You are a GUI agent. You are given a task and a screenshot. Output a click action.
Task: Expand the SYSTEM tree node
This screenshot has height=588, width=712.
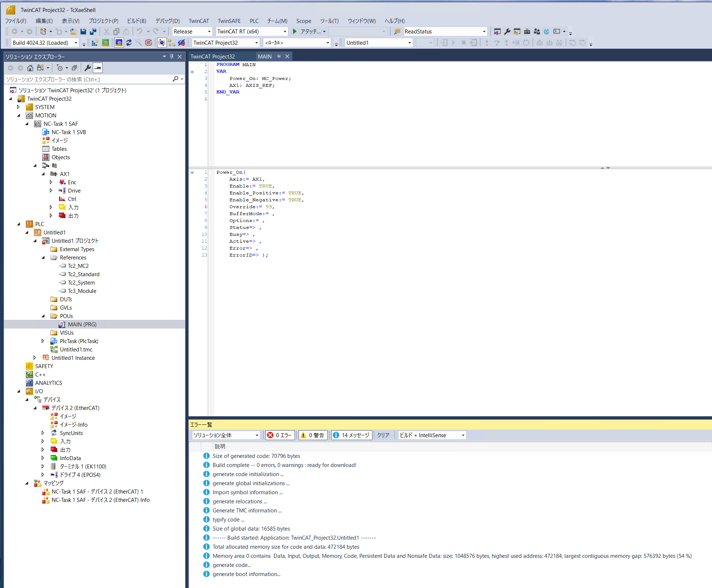[18, 107]
